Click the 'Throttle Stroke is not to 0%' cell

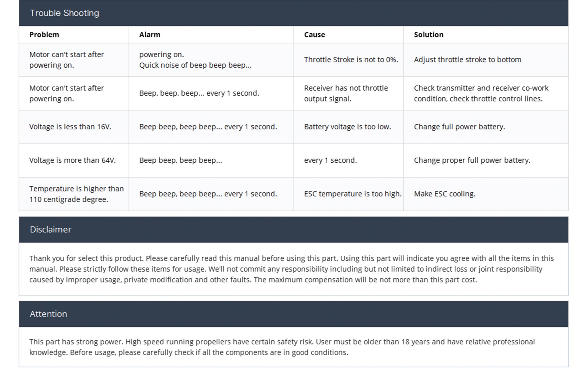click(351, 60)
